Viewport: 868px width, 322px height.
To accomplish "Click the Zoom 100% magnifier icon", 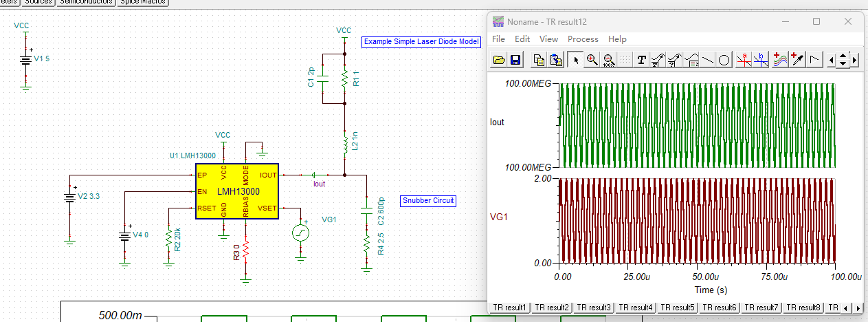I will pos(608,60).
